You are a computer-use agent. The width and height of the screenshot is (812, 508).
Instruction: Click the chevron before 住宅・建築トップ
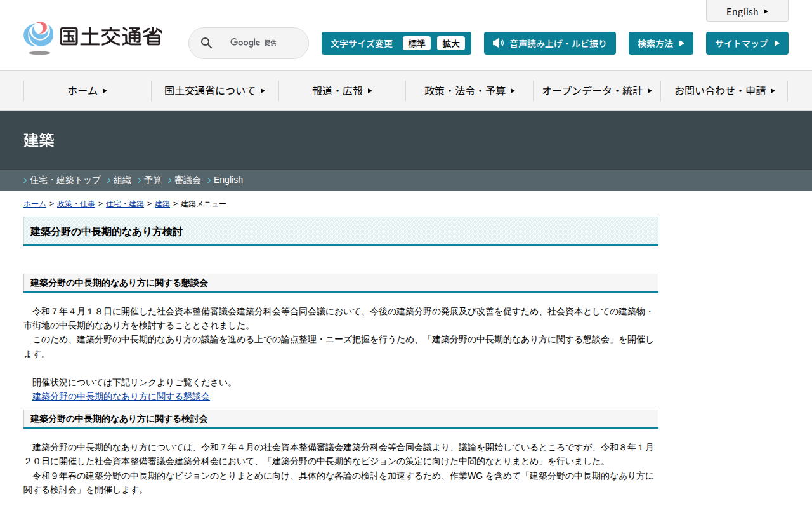[25, 180]
